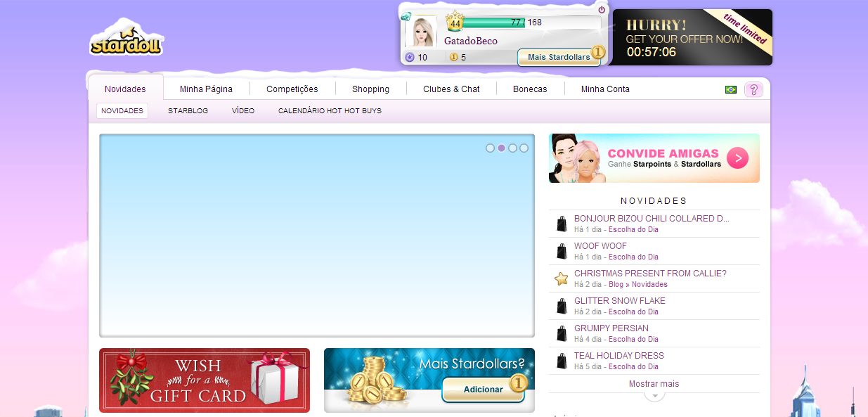Select the fourth slideshow dot
Screen dimensions: 868x417
tap(524, 148)
